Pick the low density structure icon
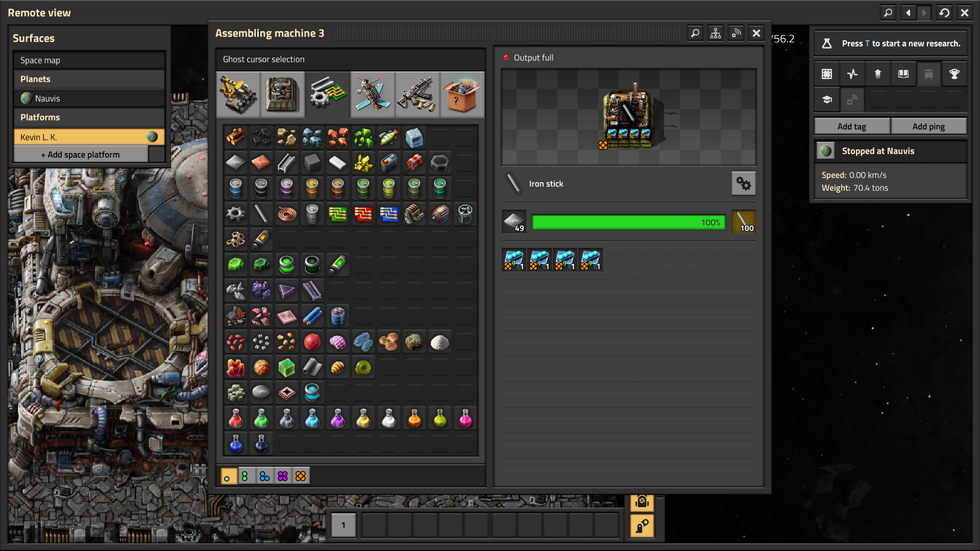The image size is (980, 551). click(x=236, y=239)
